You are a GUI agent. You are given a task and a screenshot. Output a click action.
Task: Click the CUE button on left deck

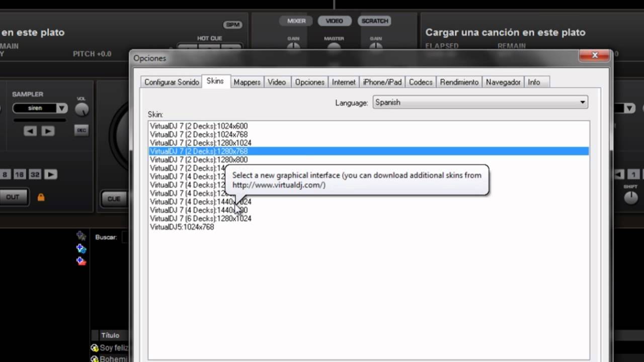coord(114,199)
